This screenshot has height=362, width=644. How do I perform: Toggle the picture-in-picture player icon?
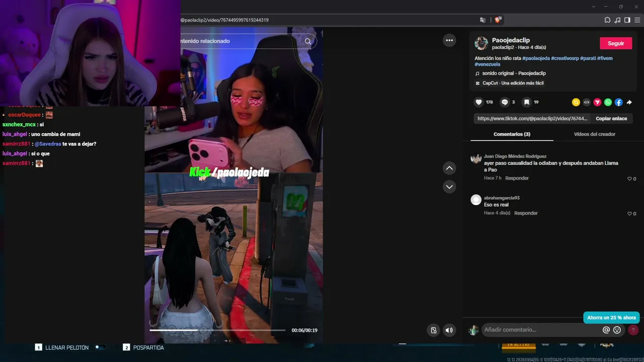point(434,330)
